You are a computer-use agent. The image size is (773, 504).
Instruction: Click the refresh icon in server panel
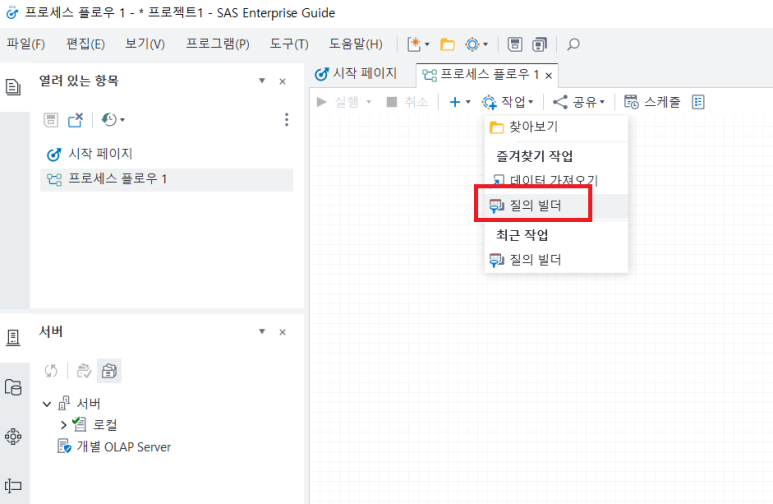coord(51,371)
